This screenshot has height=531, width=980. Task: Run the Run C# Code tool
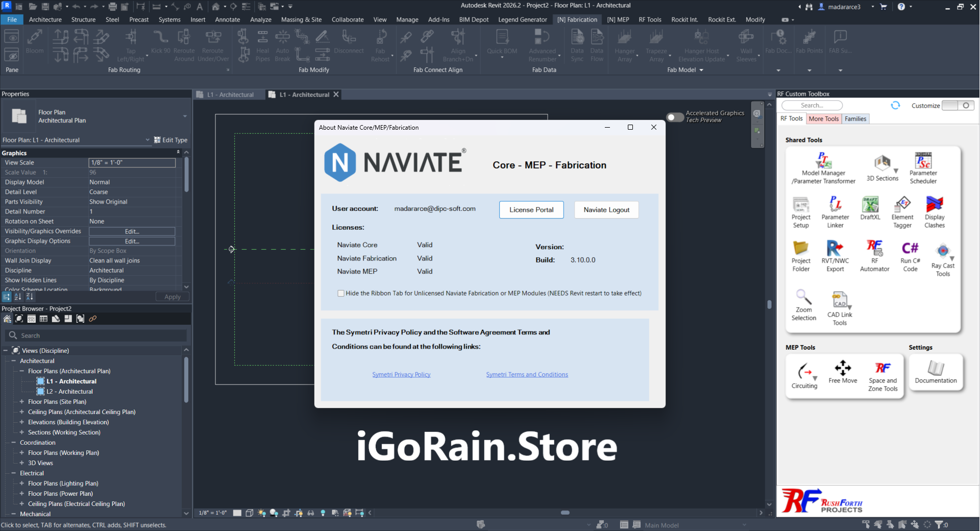910,249
